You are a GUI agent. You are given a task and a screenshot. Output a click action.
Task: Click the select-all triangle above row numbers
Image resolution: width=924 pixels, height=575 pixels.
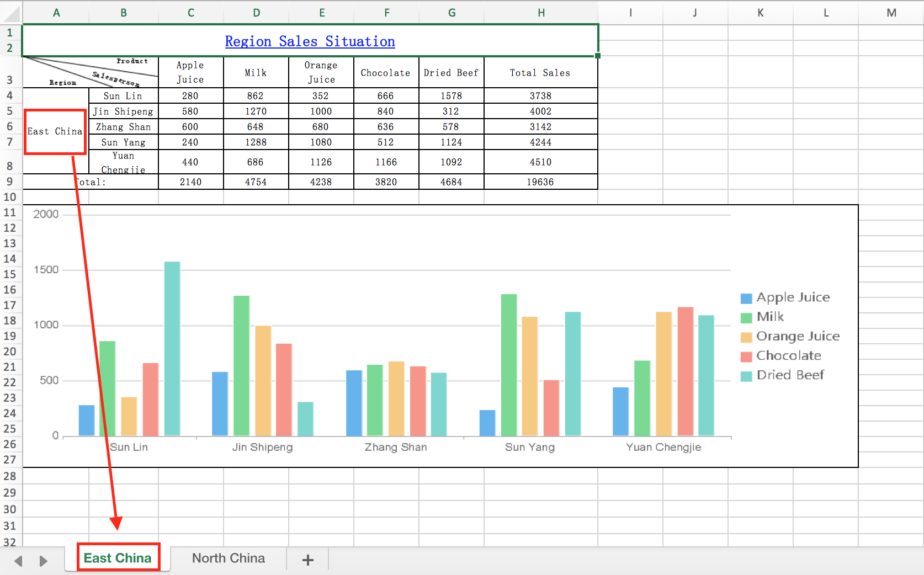(x=10, y=12)
